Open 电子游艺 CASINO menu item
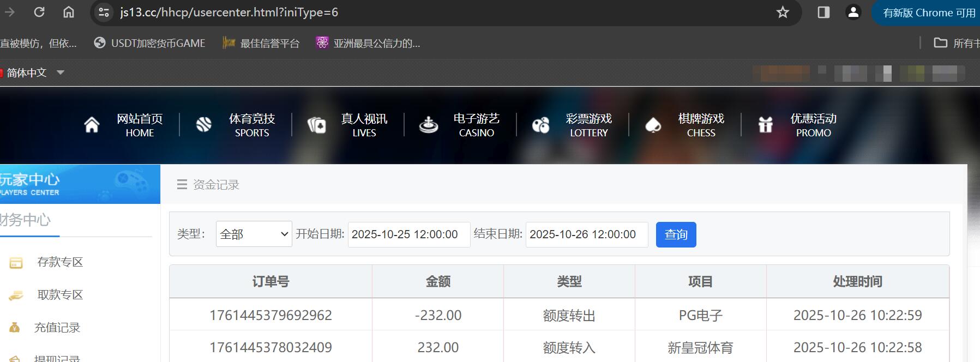Viewport: 980px width, 362px height. coord(477,125)
